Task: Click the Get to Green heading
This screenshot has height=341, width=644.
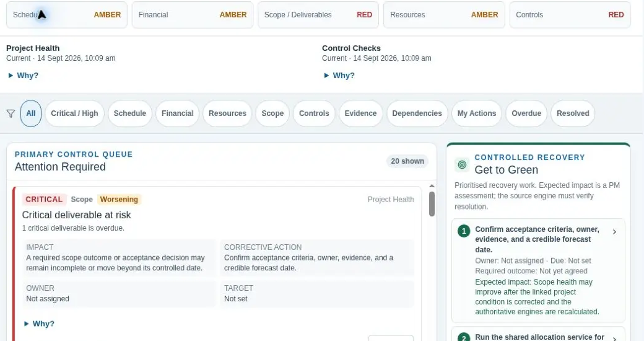Action: click(506, 170)
